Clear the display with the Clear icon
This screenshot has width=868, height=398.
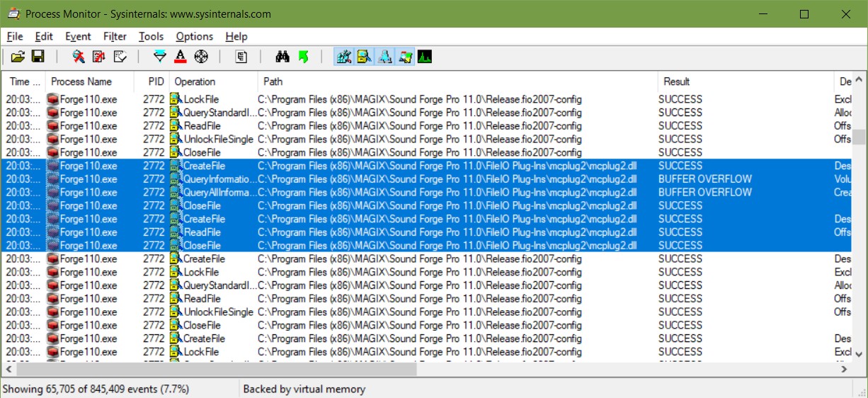click(120, 57)
